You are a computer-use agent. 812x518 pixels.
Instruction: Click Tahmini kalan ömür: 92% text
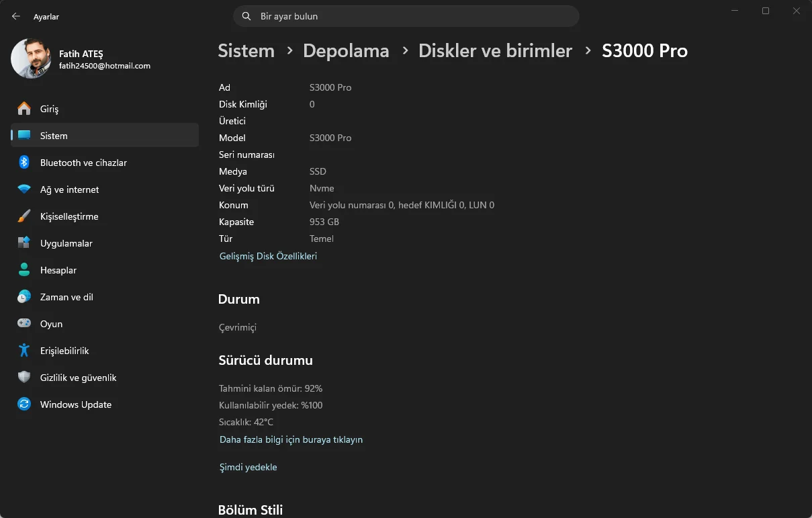pos(271,388)
